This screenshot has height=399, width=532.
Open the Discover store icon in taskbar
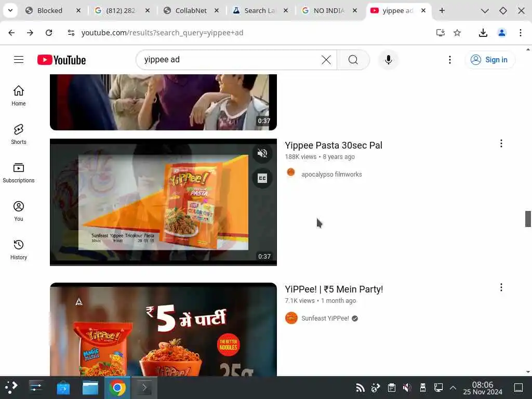[x=63, y=388]
